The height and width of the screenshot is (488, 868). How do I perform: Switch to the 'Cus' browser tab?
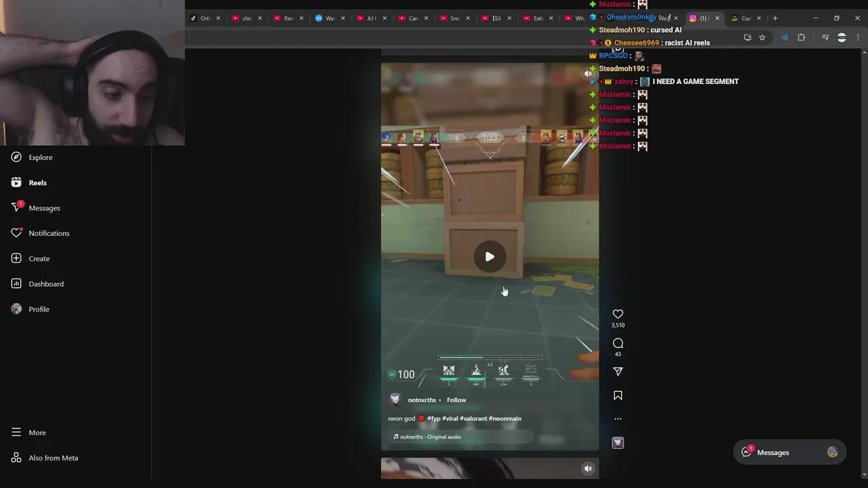tap(745, 18)
